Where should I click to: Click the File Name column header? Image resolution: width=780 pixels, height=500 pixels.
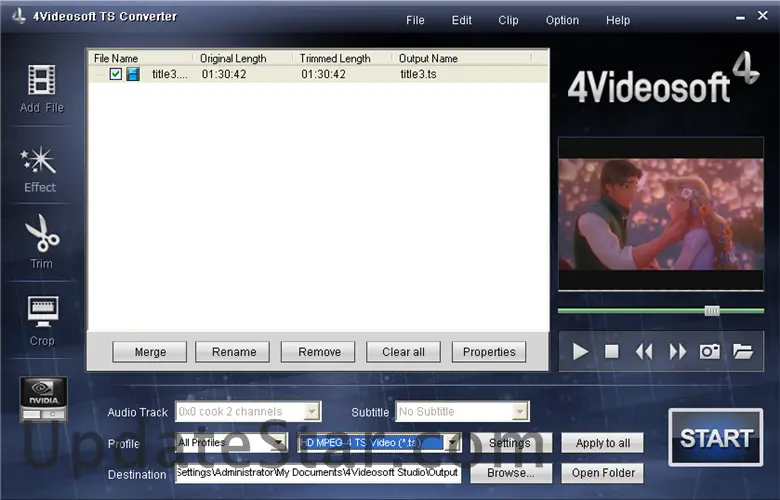click(116, 58)
